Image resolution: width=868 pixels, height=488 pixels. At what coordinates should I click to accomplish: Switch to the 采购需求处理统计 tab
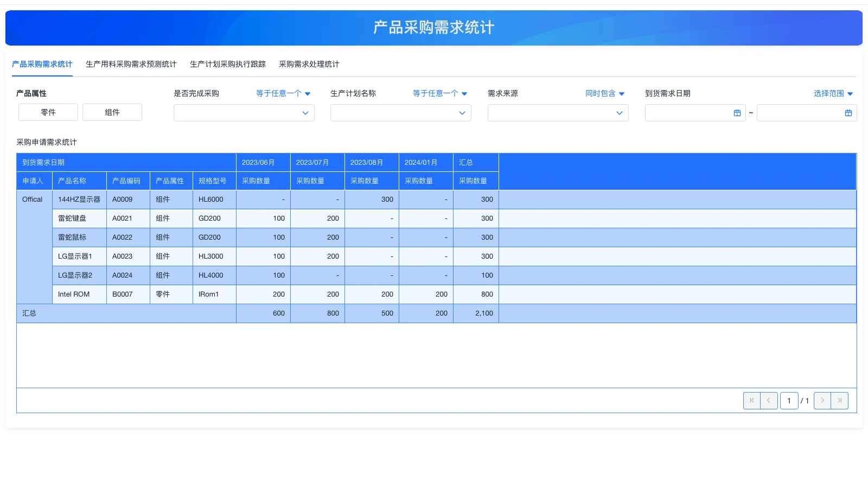[309, 64]
